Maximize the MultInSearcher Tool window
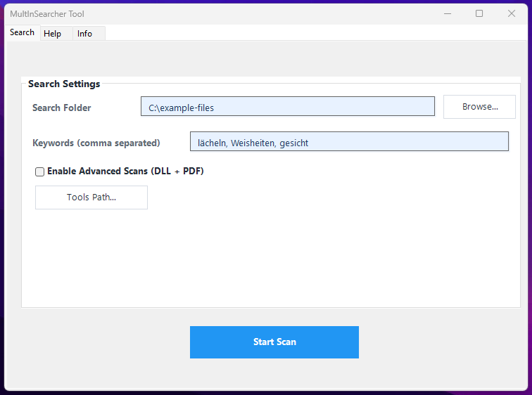 coord(479,13)
